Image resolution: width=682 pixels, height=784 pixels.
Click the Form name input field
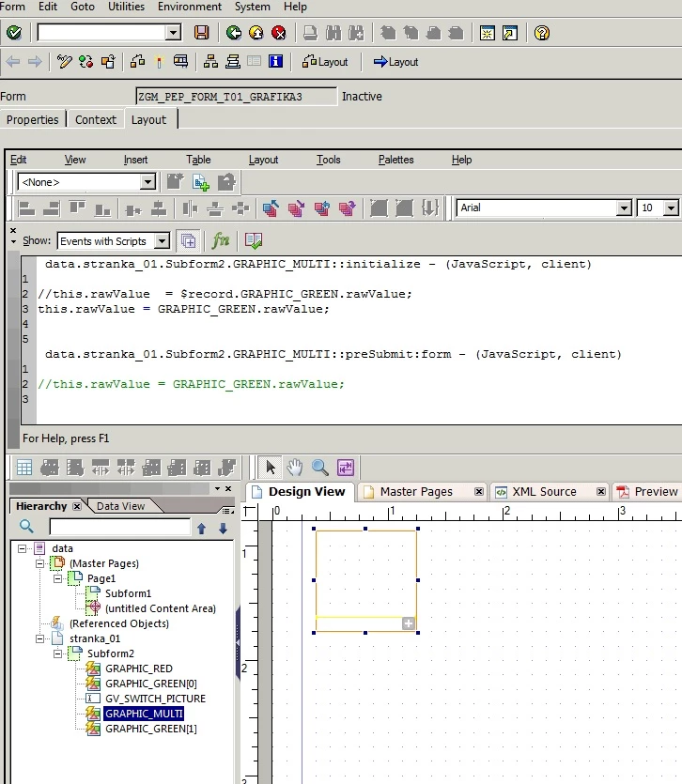pos(236,97)
